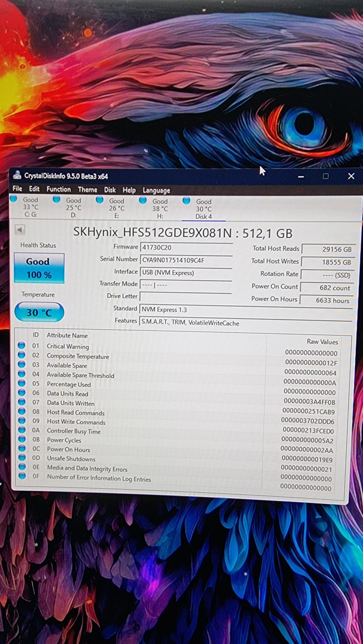Click the empty Drive Letter field
Viewport: 363px width, 644px height.
pyautogui.click(x=186, y=297)
